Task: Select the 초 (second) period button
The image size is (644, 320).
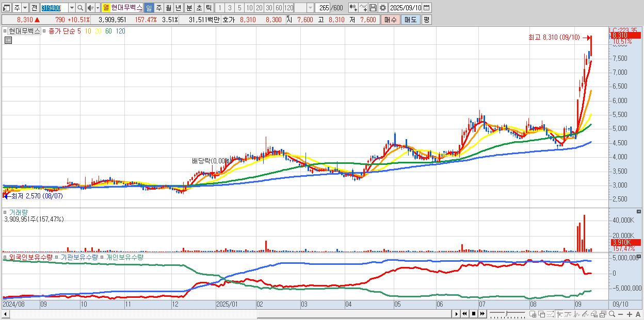Action: (x=198, y=8)
